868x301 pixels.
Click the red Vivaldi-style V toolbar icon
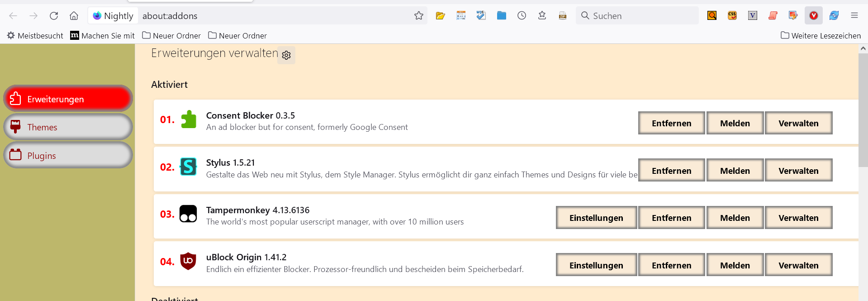(813, 16)
